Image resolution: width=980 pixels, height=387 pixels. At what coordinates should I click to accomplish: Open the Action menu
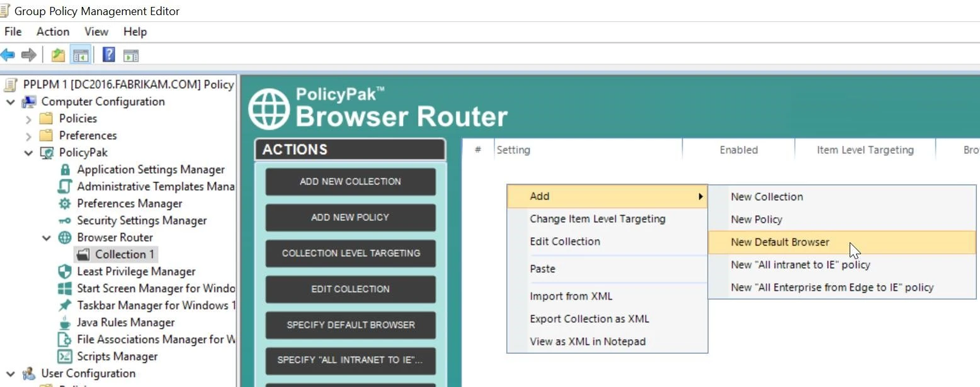tap(53, 31)
